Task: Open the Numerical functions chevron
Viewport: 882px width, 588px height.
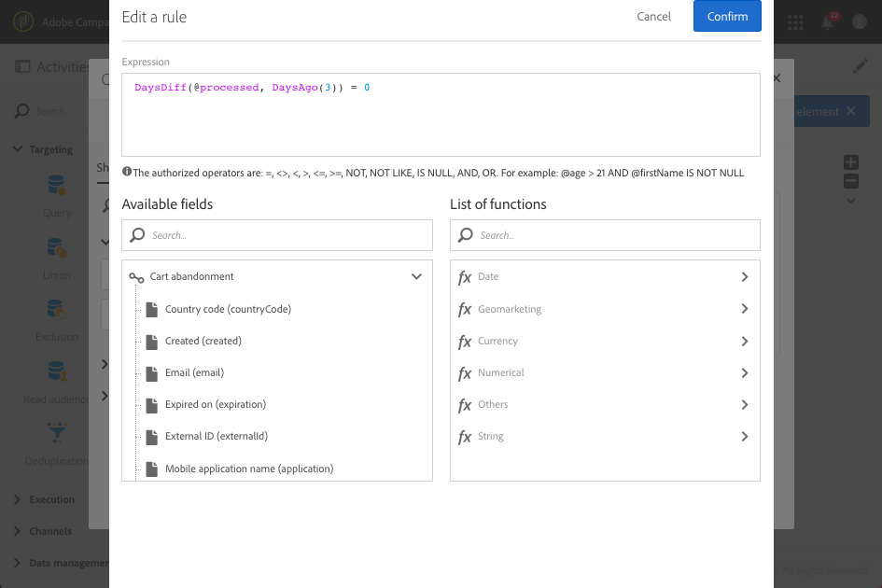Action: click(744, 372)
